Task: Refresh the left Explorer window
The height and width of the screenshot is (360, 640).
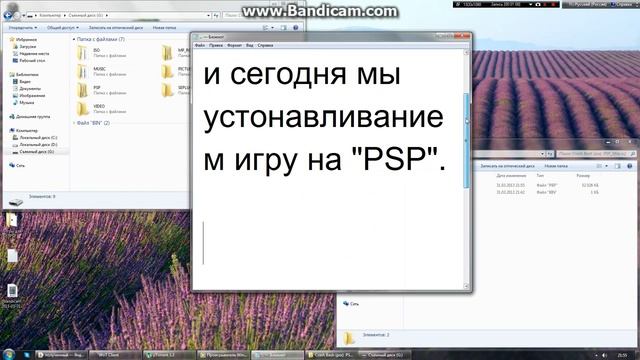Action: coord(216,16)
